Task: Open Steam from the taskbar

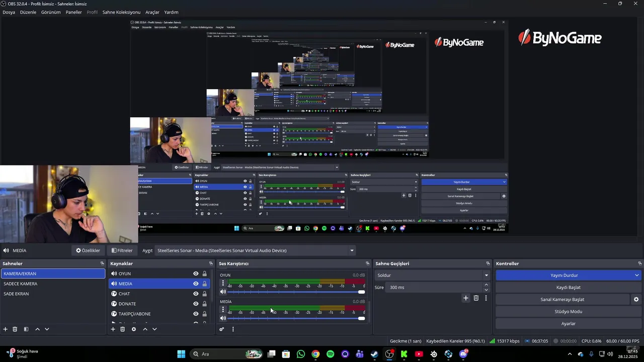Action: [x=374, y=354]
